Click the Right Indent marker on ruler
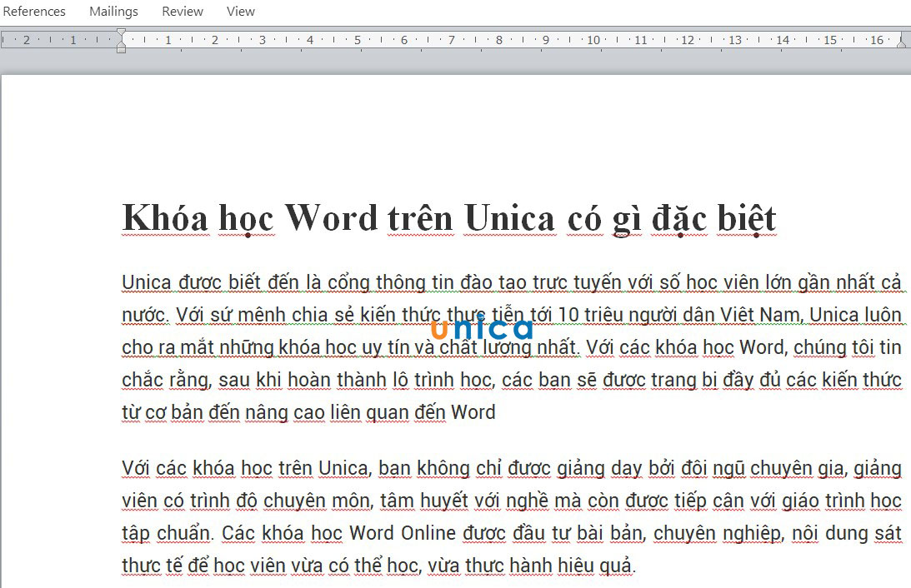The image size is (911, 588). [x=901, y=42]
